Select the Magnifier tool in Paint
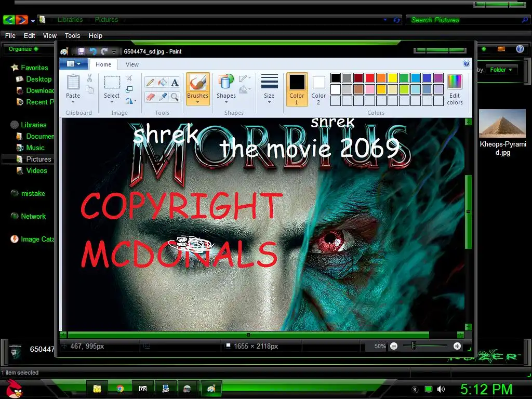Viewport: 532px width, 399px height. click(x=175, y=97)
